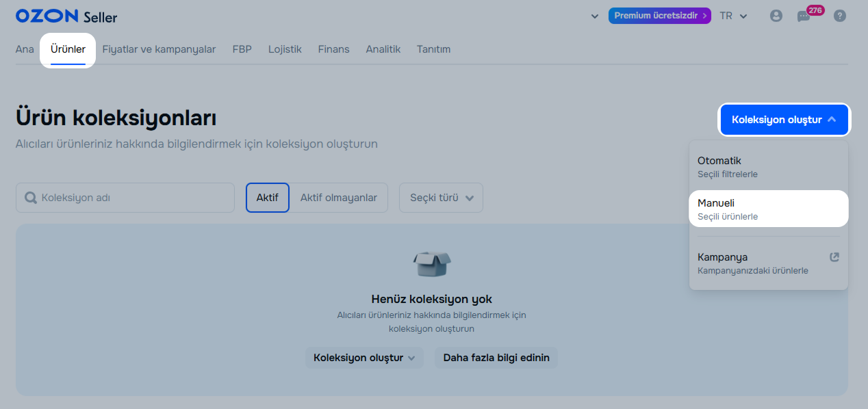The width and height of the screenshot is (868, 409).
Task: Focus the Koleksiyon adı search field
Action: pos(125,198)
